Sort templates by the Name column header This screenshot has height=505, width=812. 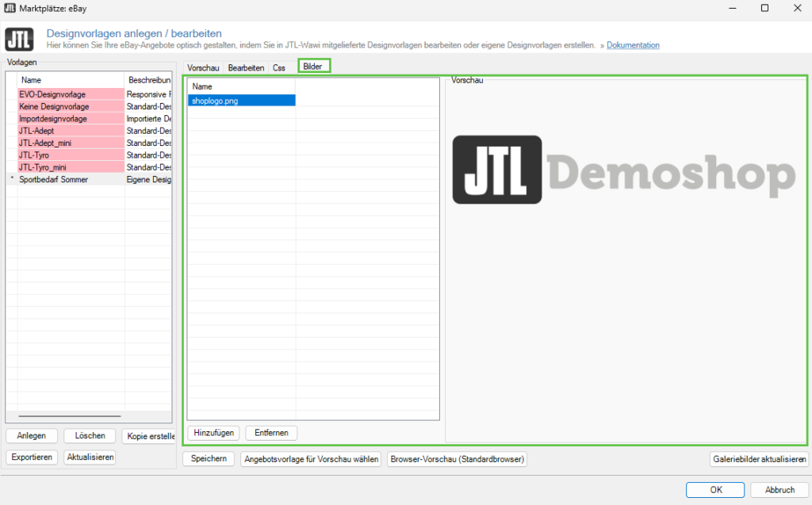point(70,80)
